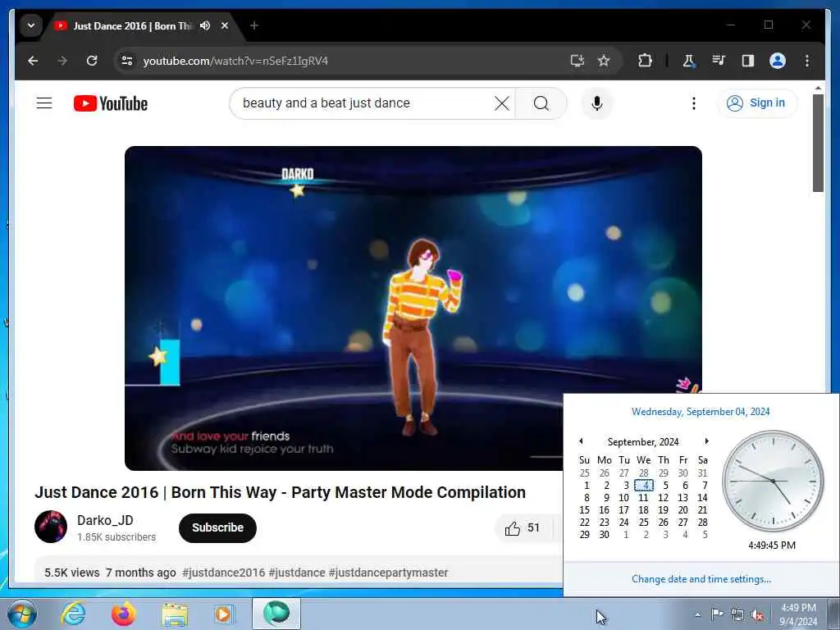Subscribe to the Darko_JD channel
The height and width of the screenshot is (630, 840).
click(x=217, y=527)
